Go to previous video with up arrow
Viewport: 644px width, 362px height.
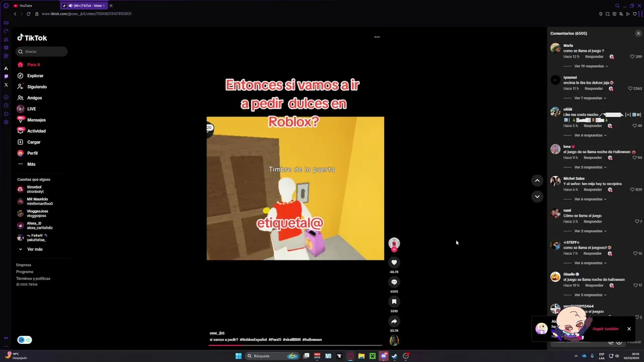[x=537, y=180]
